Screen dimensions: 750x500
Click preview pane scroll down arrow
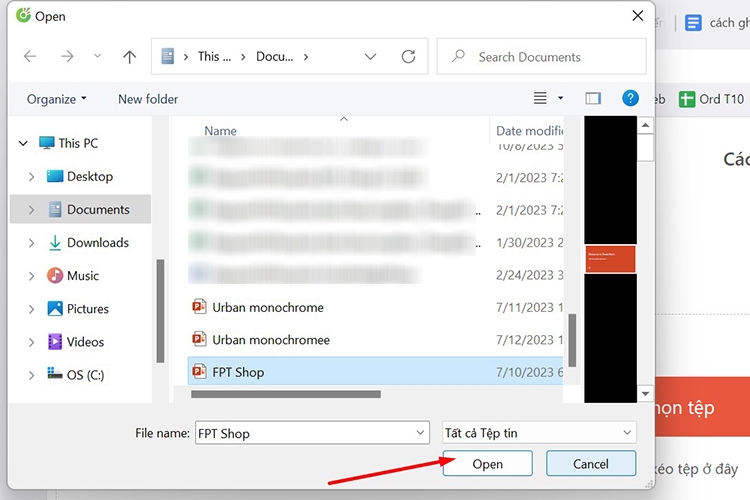645,394
